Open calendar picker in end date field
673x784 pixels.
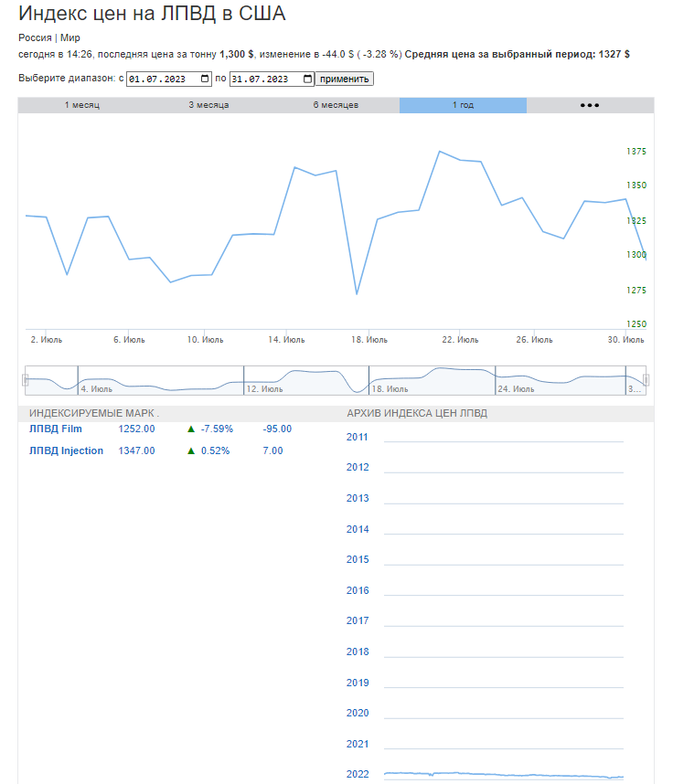click(308, 79)
